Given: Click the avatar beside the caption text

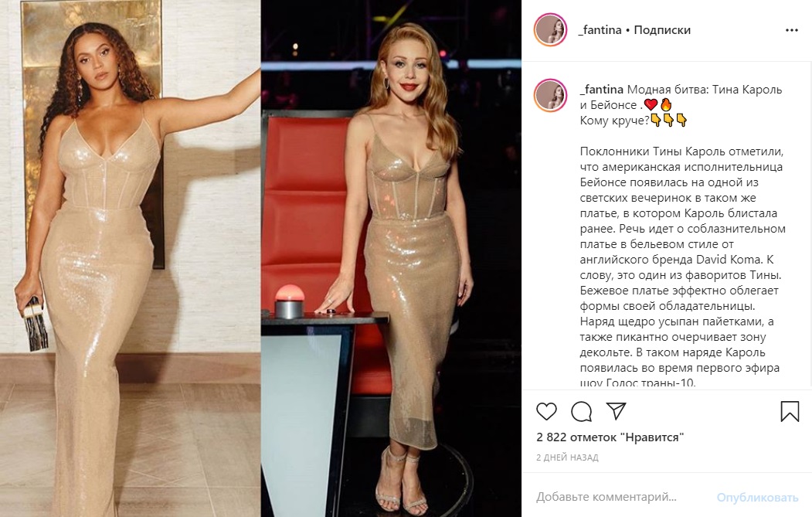Looking at the screenshot, I should 551,96.
